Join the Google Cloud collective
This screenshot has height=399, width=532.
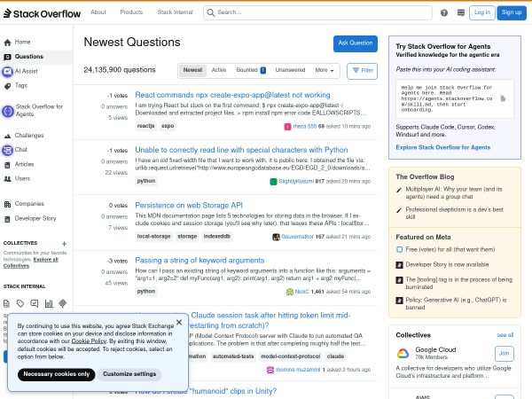pos(504,354)
